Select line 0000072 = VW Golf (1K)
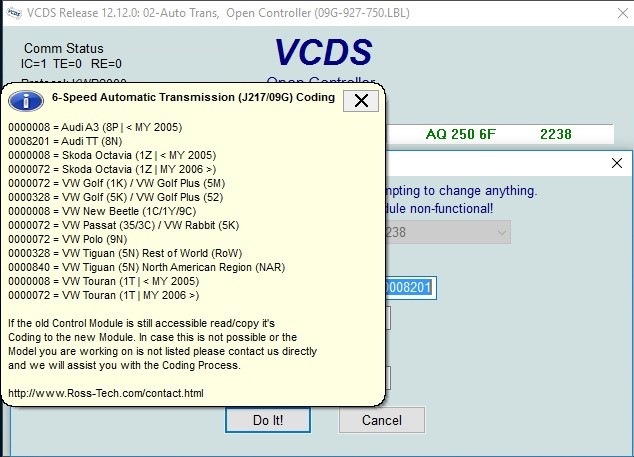The height and width of the screenshot is (457, 634). click(x=116, y=183)
